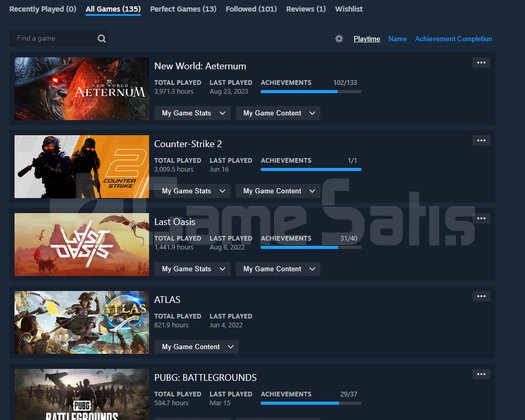Click the Counter-Strike 2 cover image
Viewport: 525px width, 420px height.
click(82, 166)
